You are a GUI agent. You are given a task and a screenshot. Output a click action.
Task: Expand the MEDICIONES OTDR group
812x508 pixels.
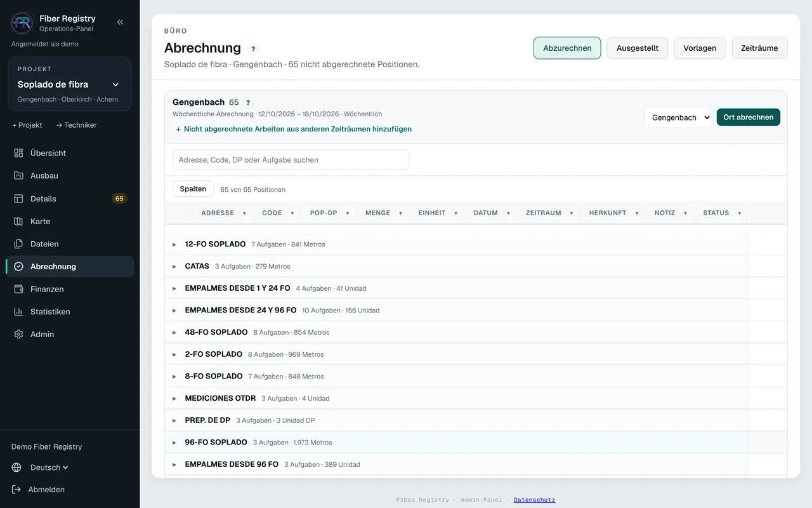click(x=174, y=399)
